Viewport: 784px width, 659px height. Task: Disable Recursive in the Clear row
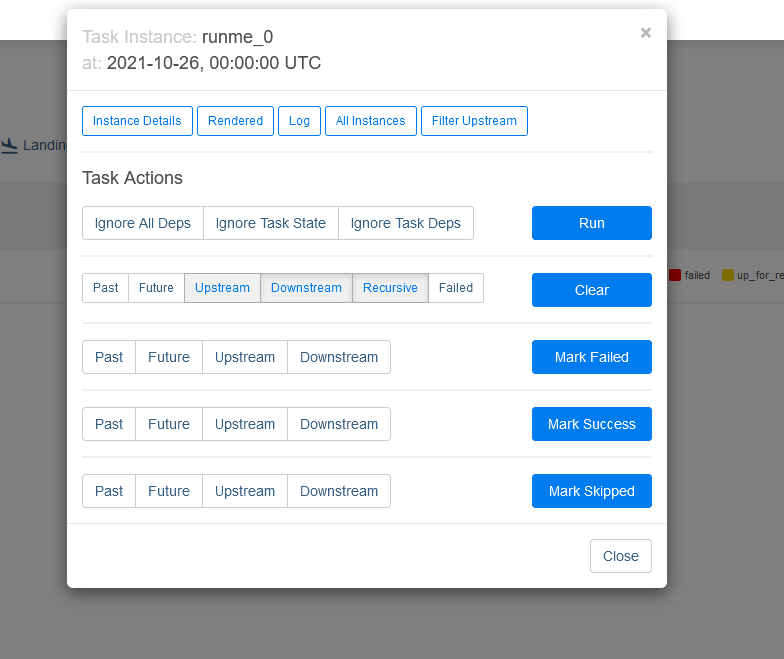(x=390, y=288)
